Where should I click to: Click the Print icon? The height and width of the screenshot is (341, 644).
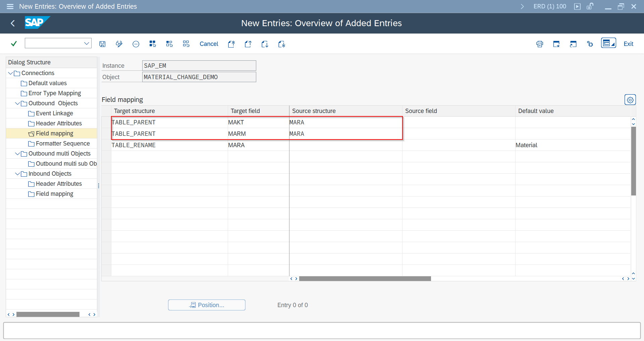(x=540, y=44)
